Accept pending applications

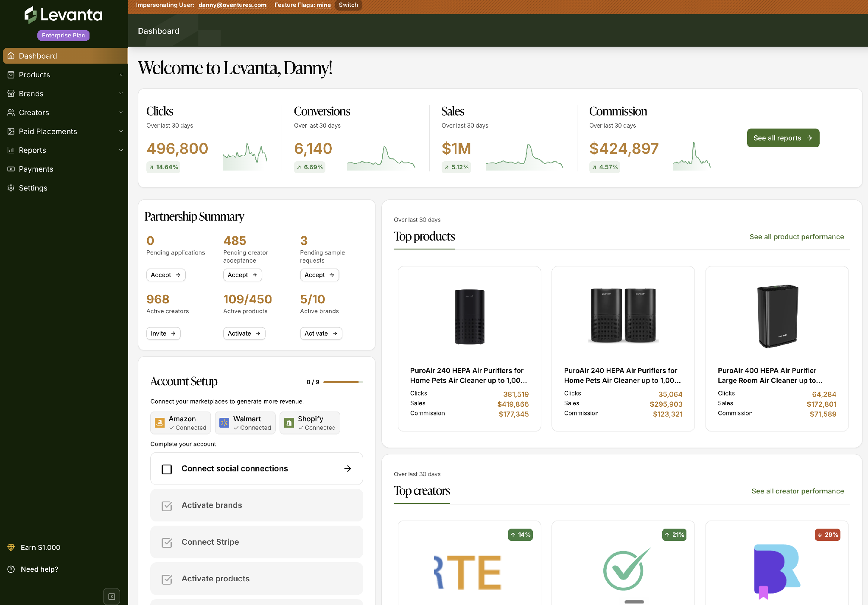(x=165, y=275)
